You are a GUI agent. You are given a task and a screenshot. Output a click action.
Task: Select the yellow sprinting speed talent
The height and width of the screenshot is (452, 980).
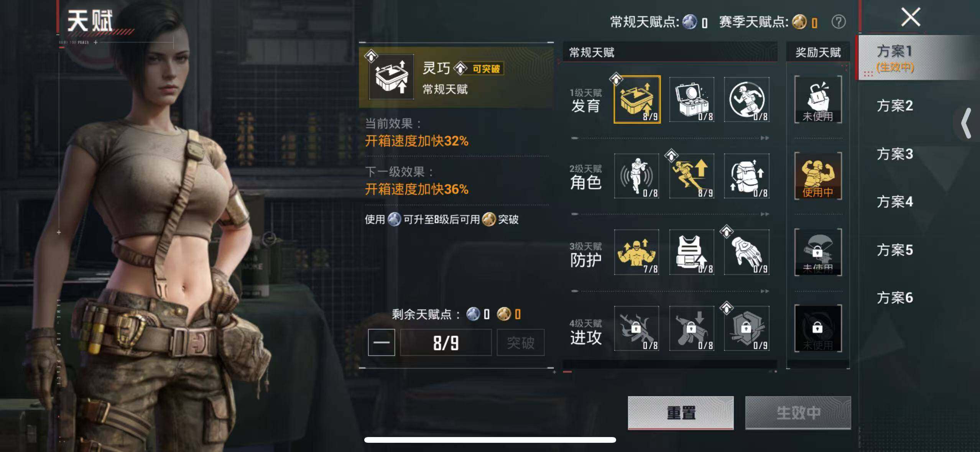click(692, 176)
